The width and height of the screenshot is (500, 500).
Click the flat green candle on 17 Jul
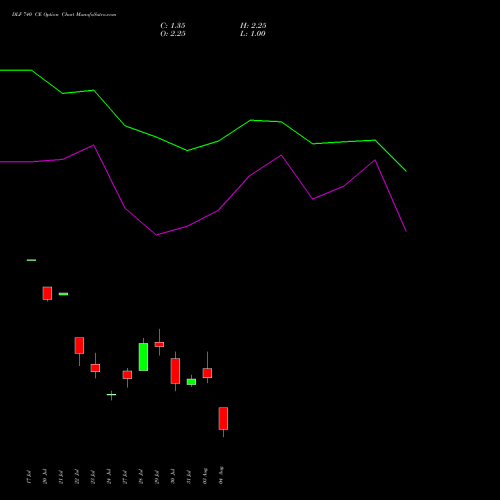(x=31, y=260)
